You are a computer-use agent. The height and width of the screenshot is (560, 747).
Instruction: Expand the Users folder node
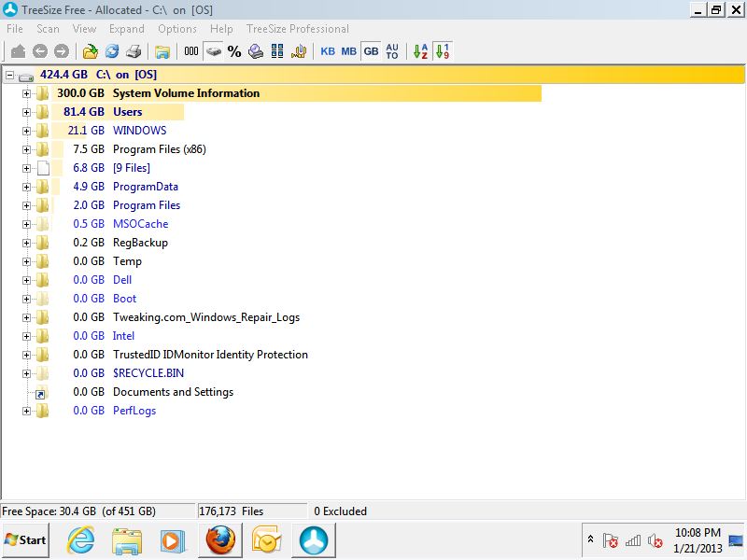[26, 112]
